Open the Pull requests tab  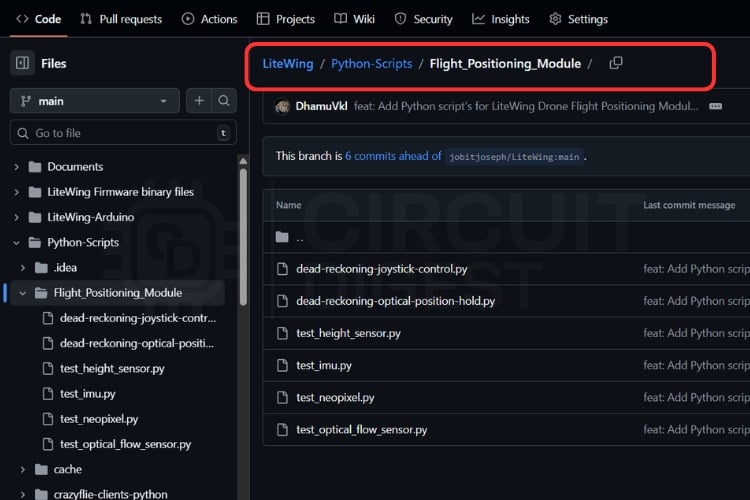click(121, 19)
